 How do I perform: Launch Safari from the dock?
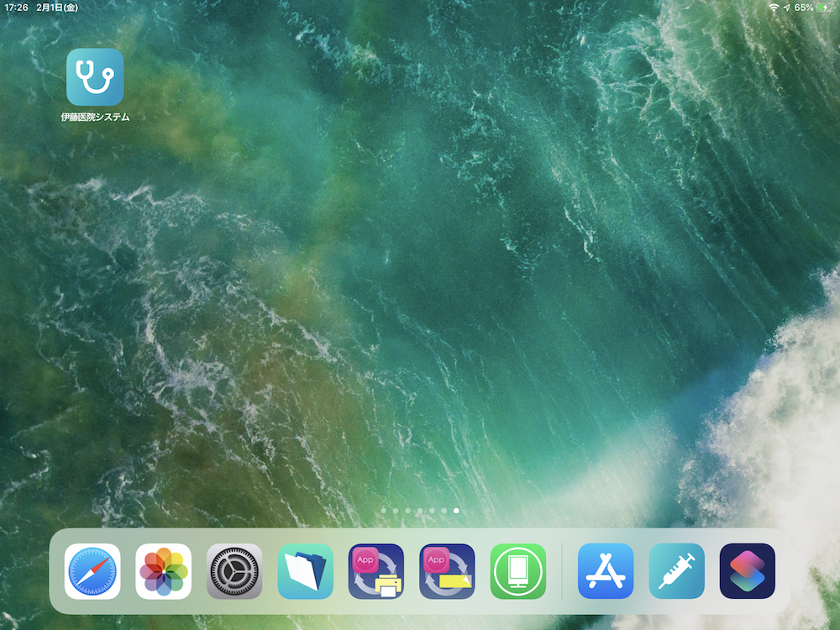click(x=92, y=571)
